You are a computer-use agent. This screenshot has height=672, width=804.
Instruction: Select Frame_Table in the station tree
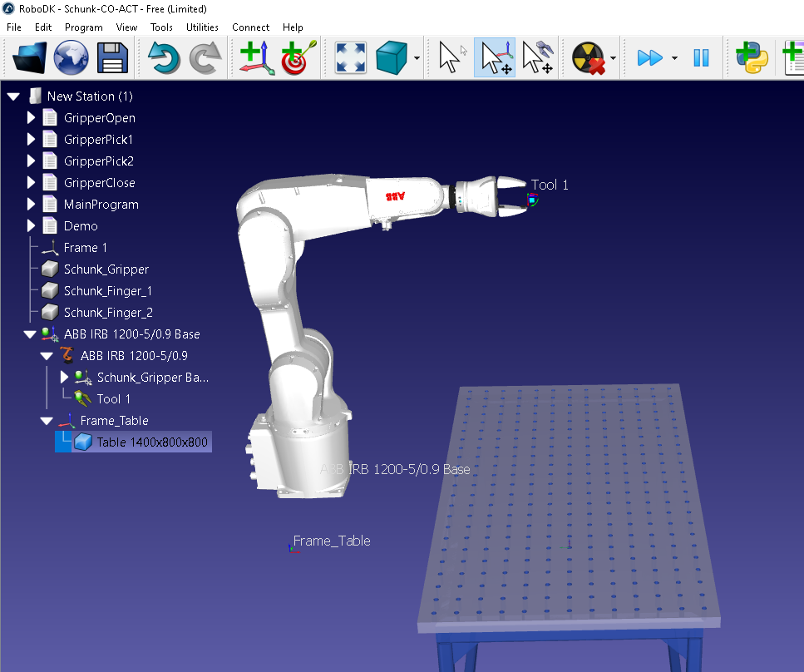click(x=115, y=421)
